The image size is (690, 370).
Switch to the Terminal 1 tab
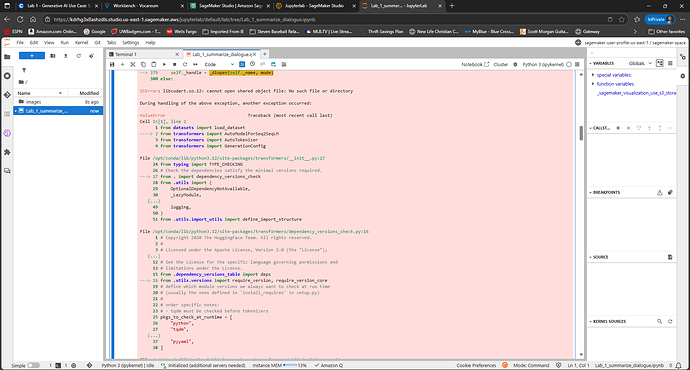point(126,54)
